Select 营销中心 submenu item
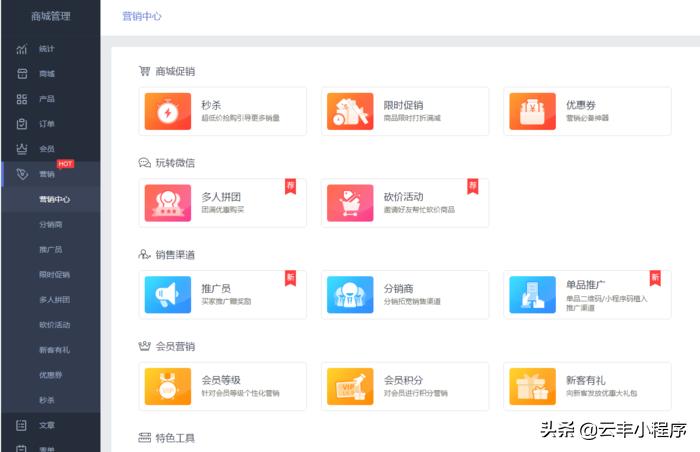 tap(54, 199)
